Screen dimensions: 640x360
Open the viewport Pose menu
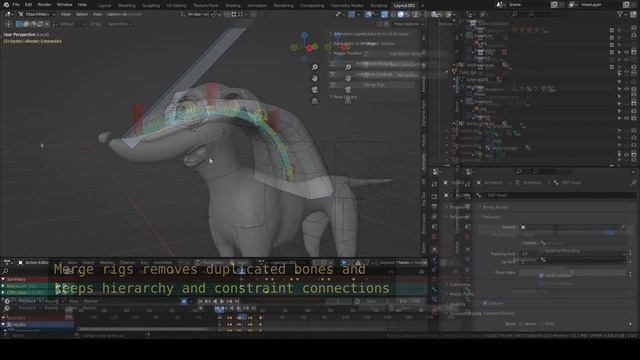click(97, 14)
